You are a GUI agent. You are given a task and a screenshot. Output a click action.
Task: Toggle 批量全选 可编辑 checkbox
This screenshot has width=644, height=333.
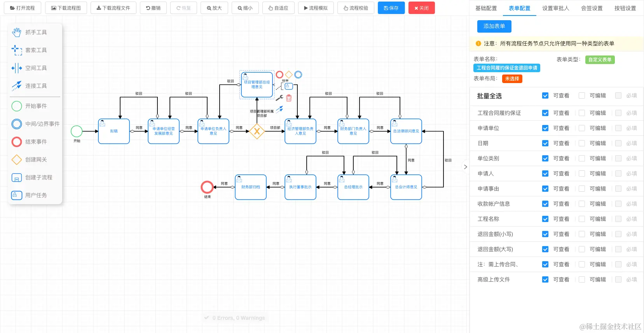click(x=582, y=95)
